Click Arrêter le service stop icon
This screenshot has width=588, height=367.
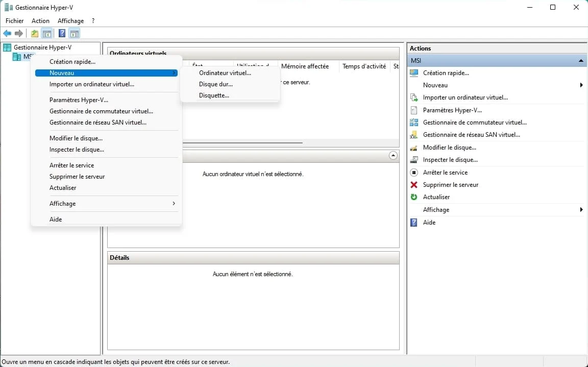[414, 173]
